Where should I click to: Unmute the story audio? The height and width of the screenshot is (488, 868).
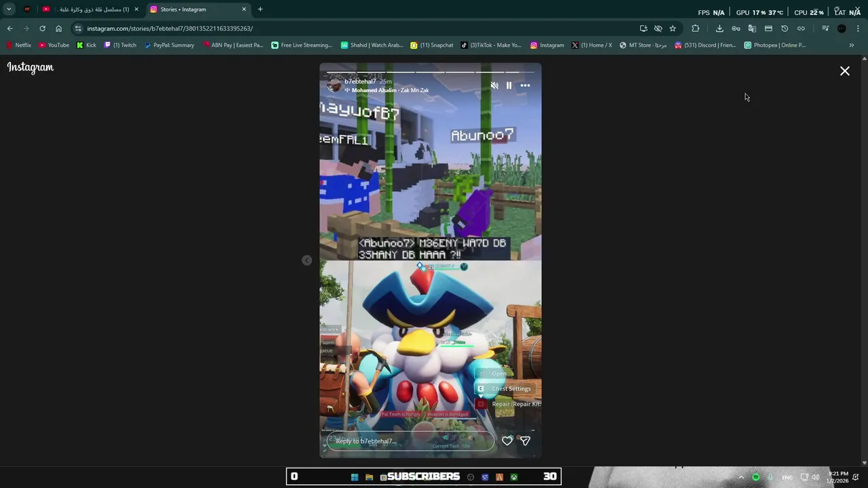[494, 85]
